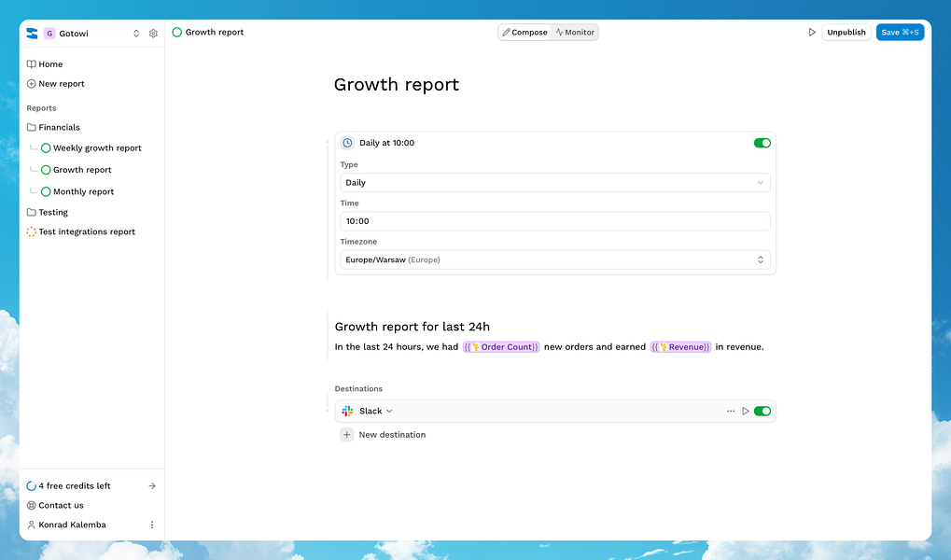
Task: Click the Growth report title heading
Action: coord(396,84)
